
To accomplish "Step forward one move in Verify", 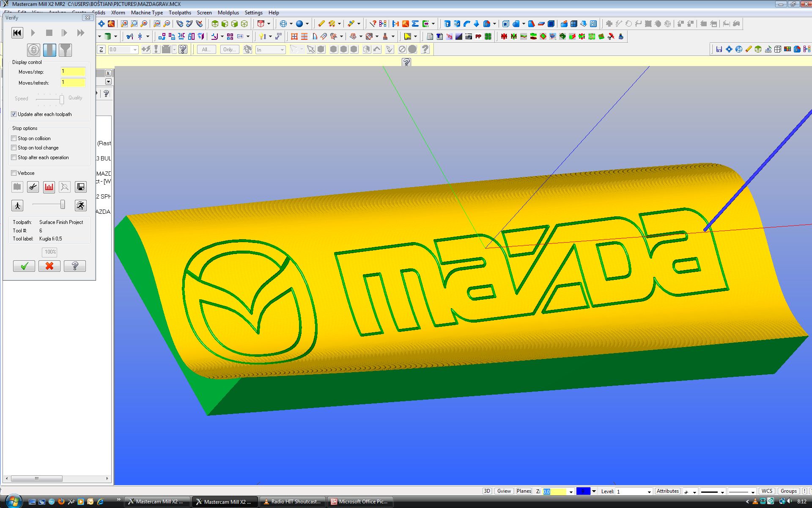I will [64, 33].
